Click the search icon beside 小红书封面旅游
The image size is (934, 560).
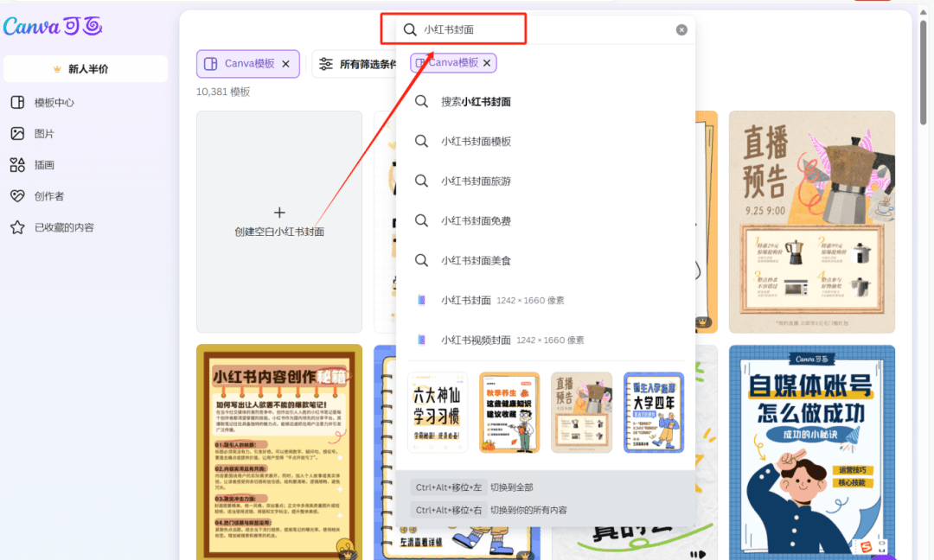coord(421,181)
